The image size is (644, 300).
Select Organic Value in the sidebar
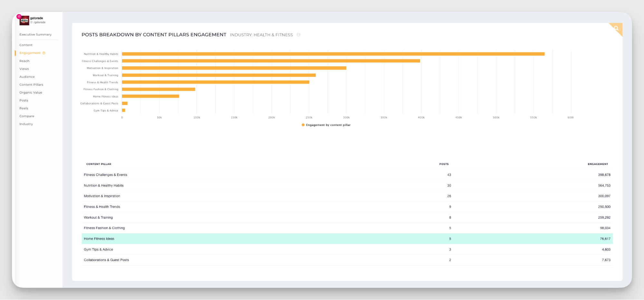(x=31, y=92)
